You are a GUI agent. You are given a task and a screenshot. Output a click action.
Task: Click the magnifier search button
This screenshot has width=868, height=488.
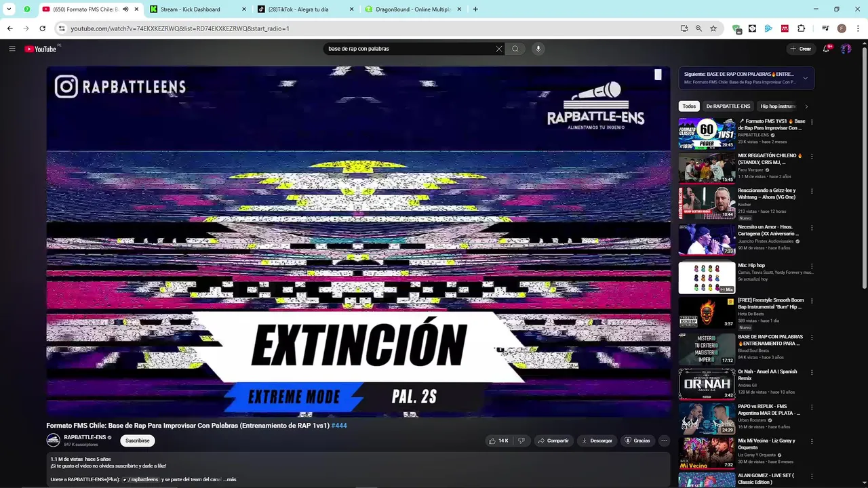515,49
